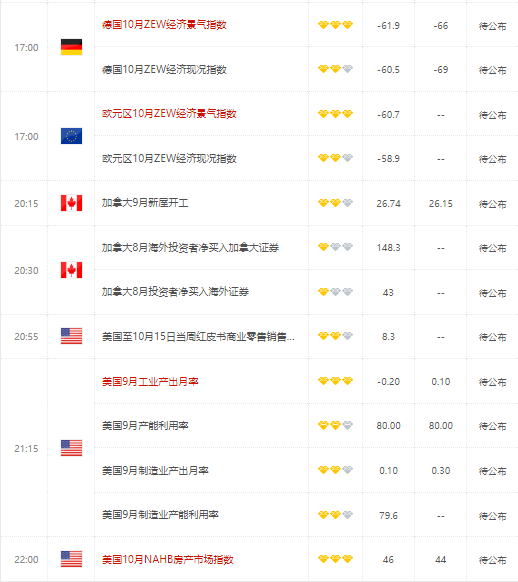Image resolution: width=518 pixels, height=582 pixels.
Task: Click the 17:00 time cell for Germany
Action: pyautogui.click(x=26, y=48)
